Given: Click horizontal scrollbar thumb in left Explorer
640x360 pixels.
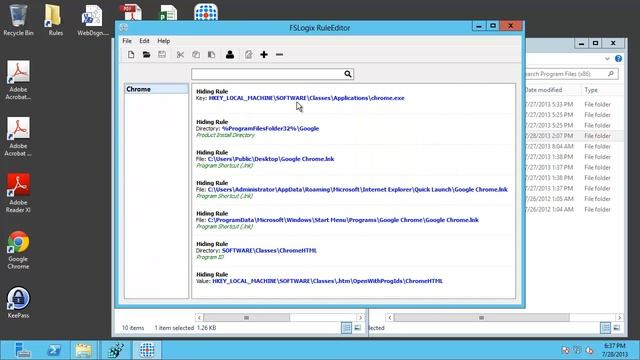Looking at the screenshot, I should pos(247,318).
